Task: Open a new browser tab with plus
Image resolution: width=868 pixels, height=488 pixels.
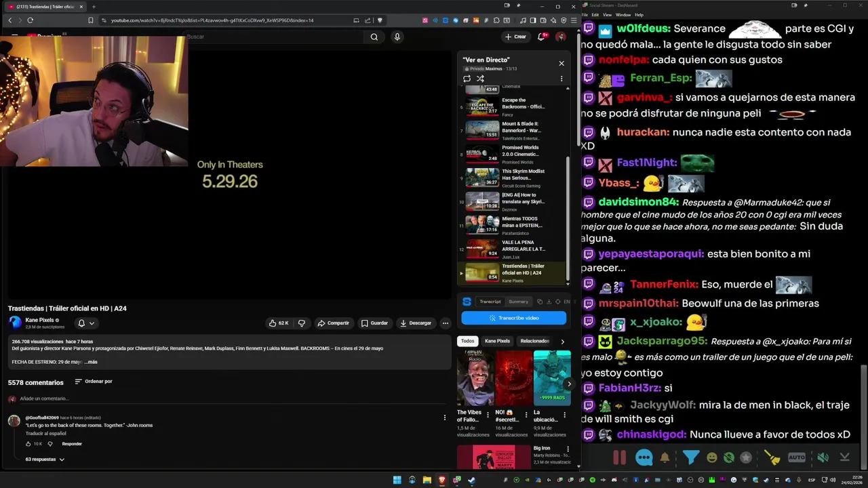Action: [94, 7]
